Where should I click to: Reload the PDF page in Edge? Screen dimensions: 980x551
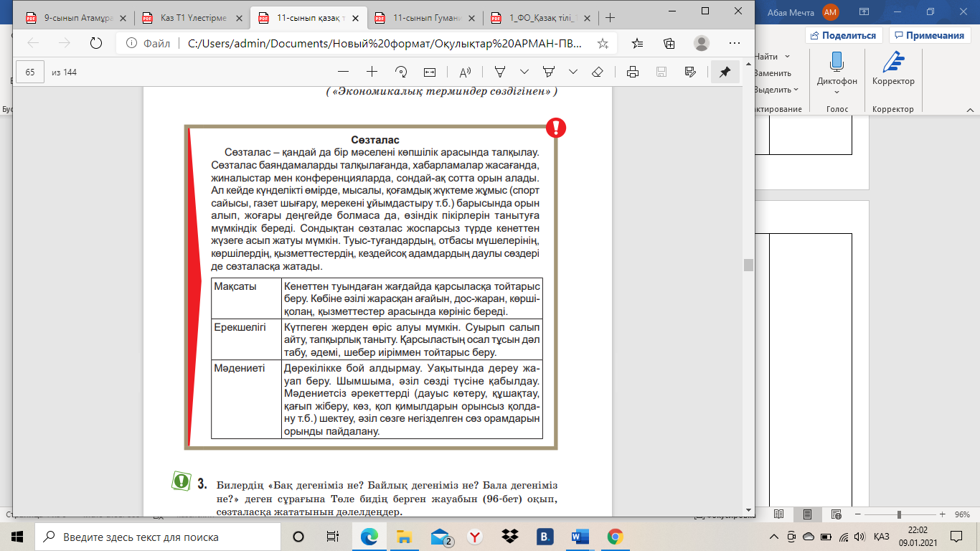tap(95, 43)
